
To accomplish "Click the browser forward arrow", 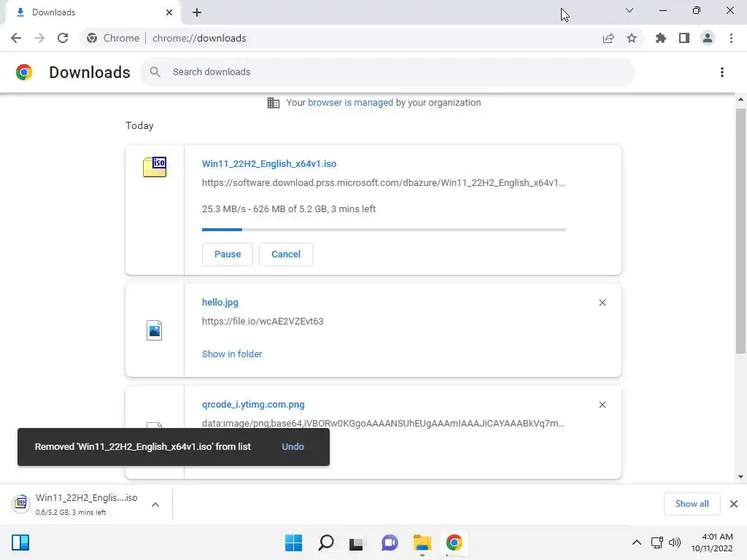I will click(39, 38).
